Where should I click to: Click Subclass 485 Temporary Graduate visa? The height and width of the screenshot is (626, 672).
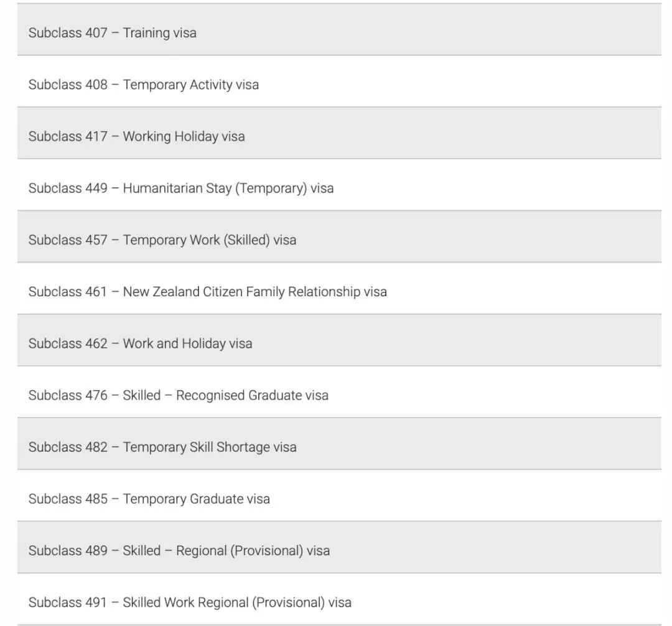[339, 496]
